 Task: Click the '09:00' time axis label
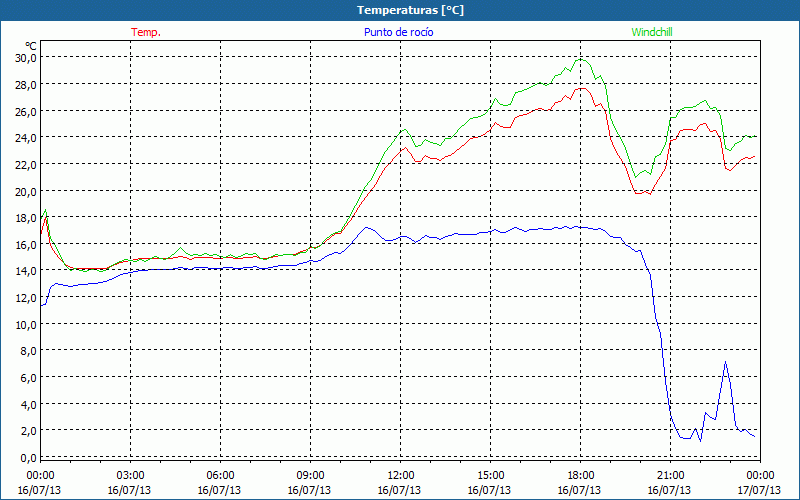[x=310, y=476]
